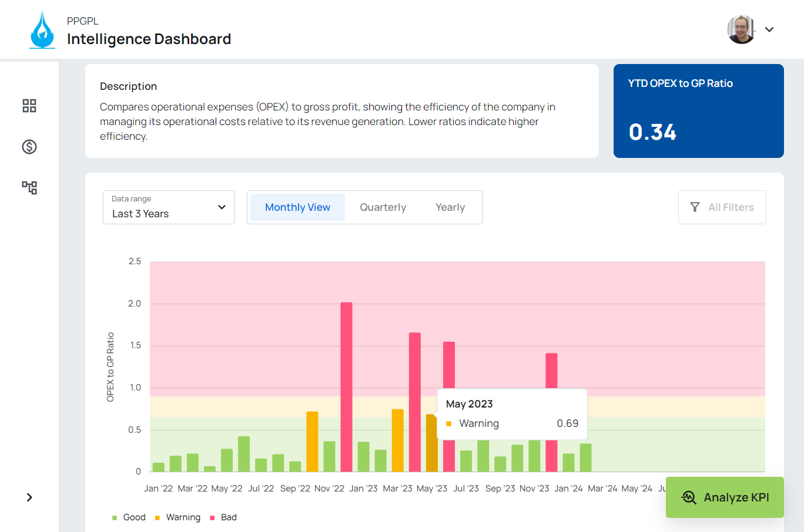804x532 pixels.
Task: Toggle the Good legend item
Action: pyautogui.click(x=129, y=517)
